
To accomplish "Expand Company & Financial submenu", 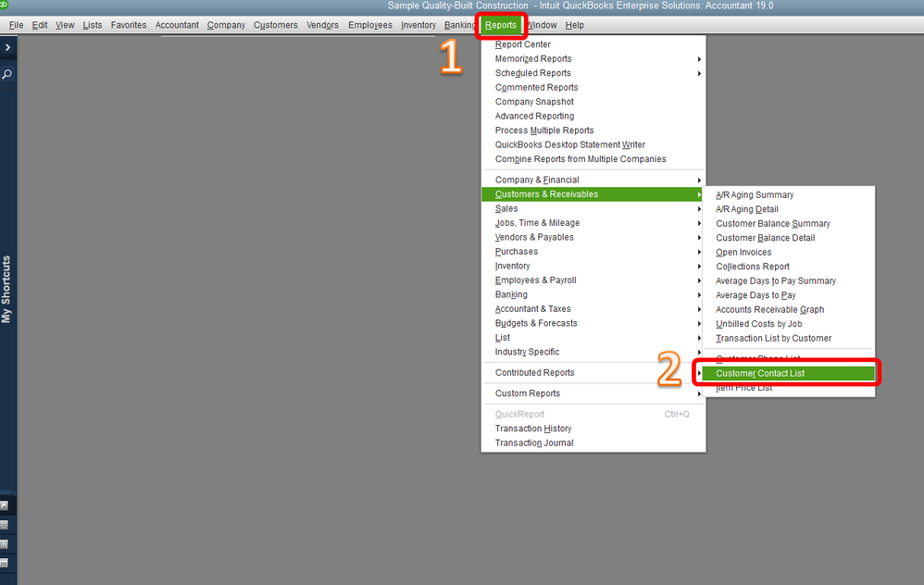I will [593, 180].
